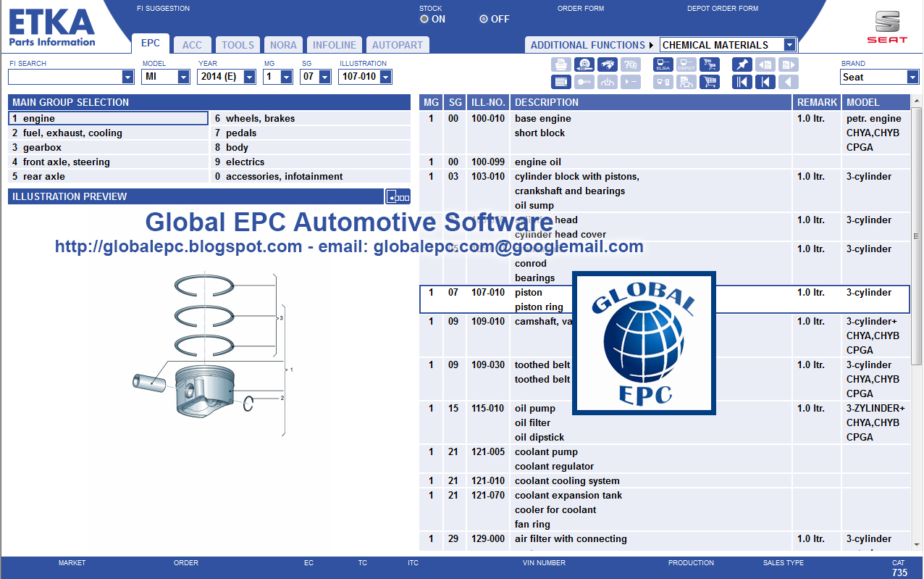Open the wheel and tyre function icon
Image resolution: width=924 pixels, height=579 pixels.
(584, 64)
